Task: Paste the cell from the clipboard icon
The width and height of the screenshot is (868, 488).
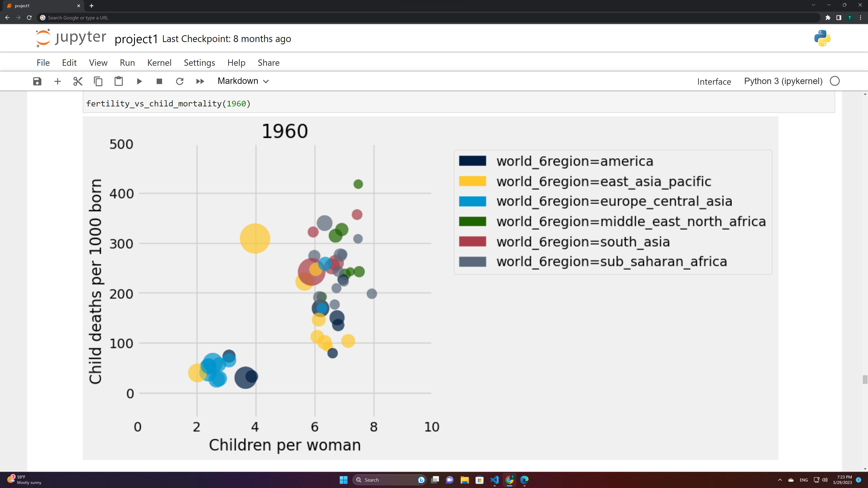Action: tap(119, 81)
